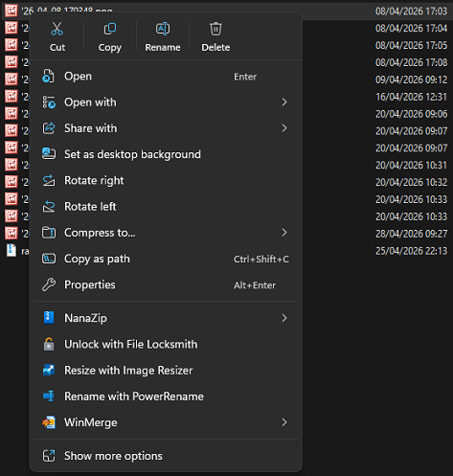Screen dimensions: 453x476
Task: Select Copy as path menu entry
Action: pyautogui.click(x=166, y=259)
